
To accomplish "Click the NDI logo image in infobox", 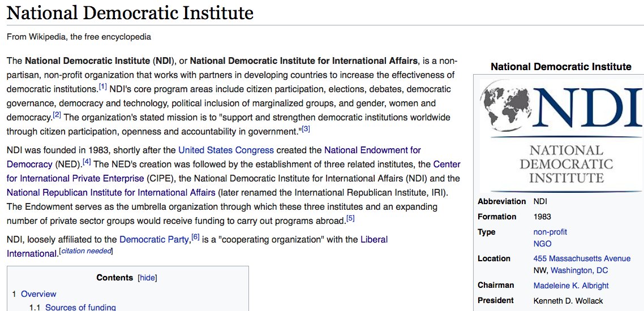I will 561,135.
